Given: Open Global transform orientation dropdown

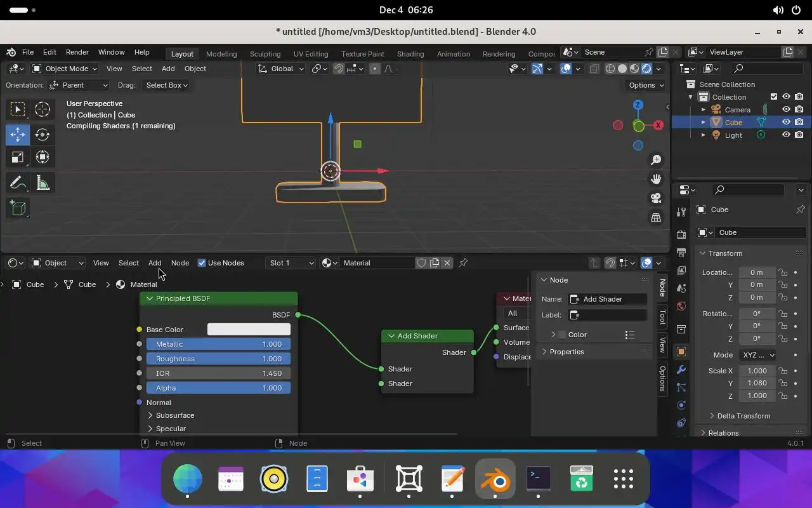Looking at the screenshot, I should pyautogui.click(x=281, y=69).
